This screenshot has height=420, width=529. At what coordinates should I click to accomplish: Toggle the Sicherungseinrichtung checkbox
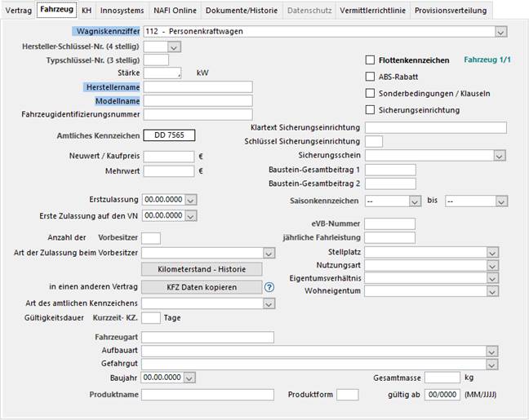[370, 109]
